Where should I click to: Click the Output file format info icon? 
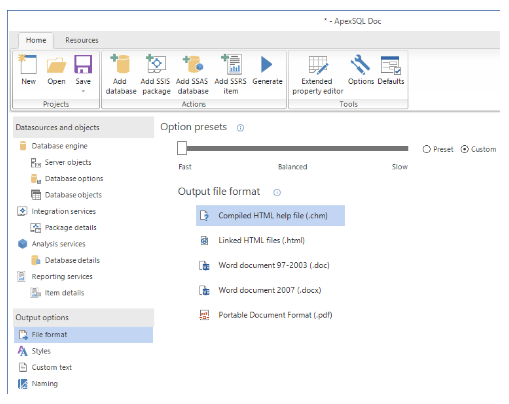point(277,192)
